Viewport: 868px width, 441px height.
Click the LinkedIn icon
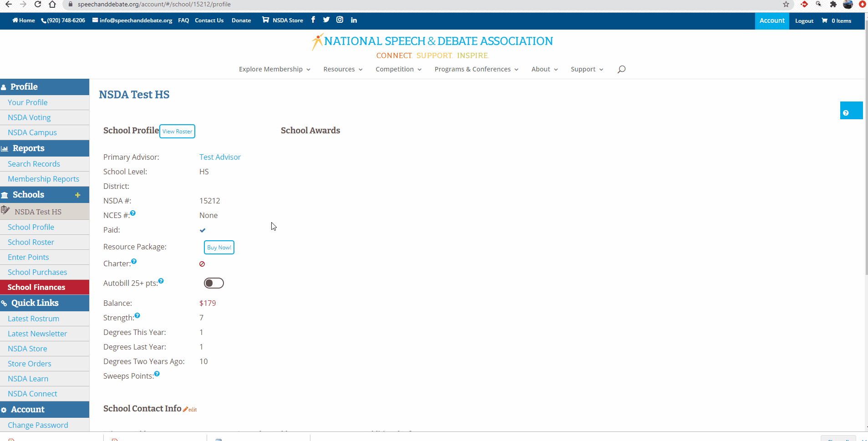tap(354, 20)
